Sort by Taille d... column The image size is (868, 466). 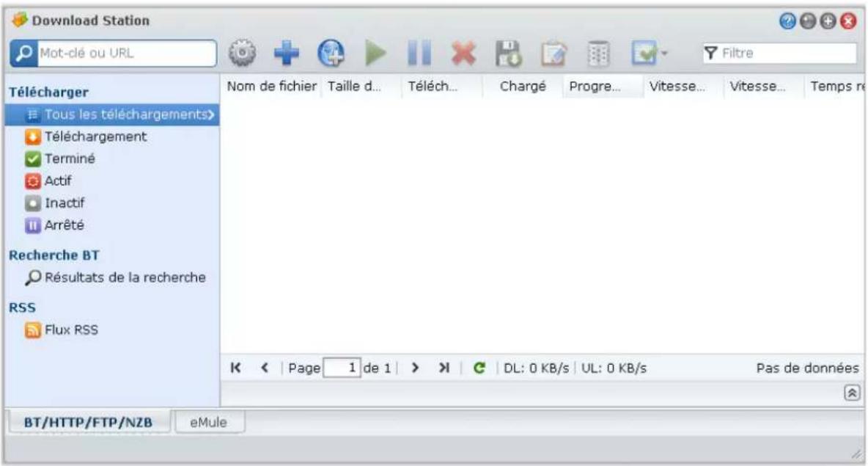(361, 87)
